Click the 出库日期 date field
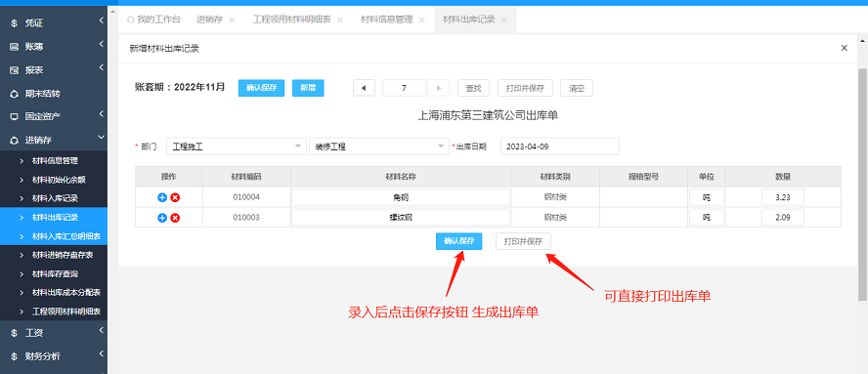Image resolution: width=868 pixels, height=374 pixels. tap(560, 146)
